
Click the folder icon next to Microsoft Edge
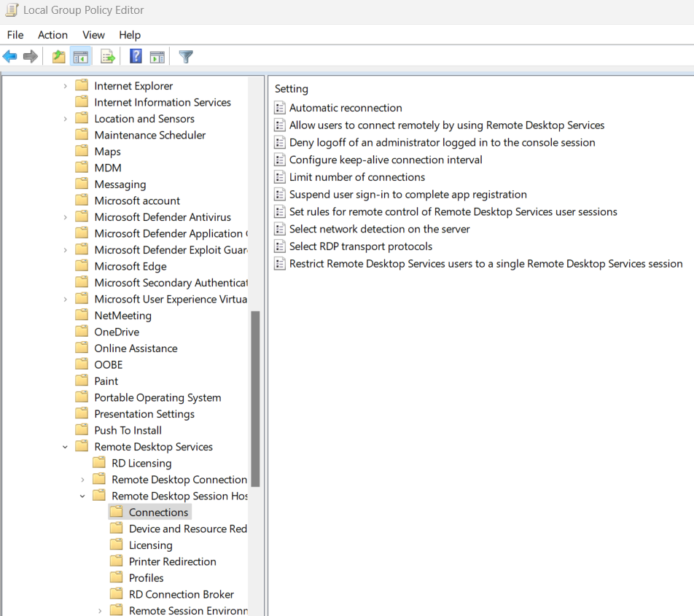(x=82, y=266)
